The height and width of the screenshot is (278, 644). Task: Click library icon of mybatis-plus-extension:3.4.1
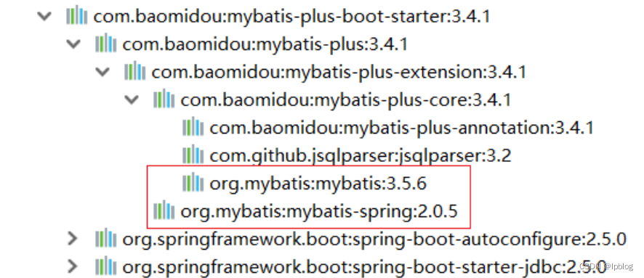point(134,71)
